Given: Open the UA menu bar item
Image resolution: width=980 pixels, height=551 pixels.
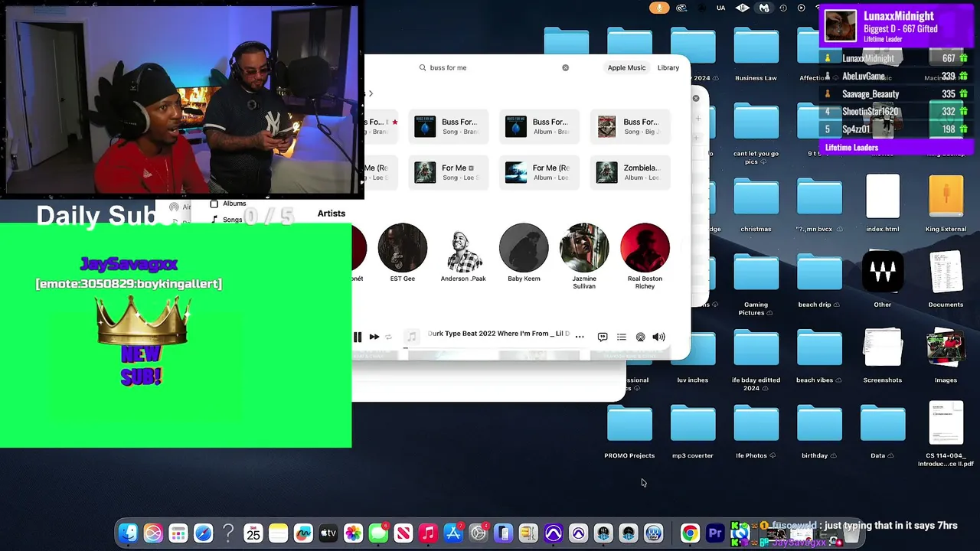Looking at the screenshot, I should [720, 8].
